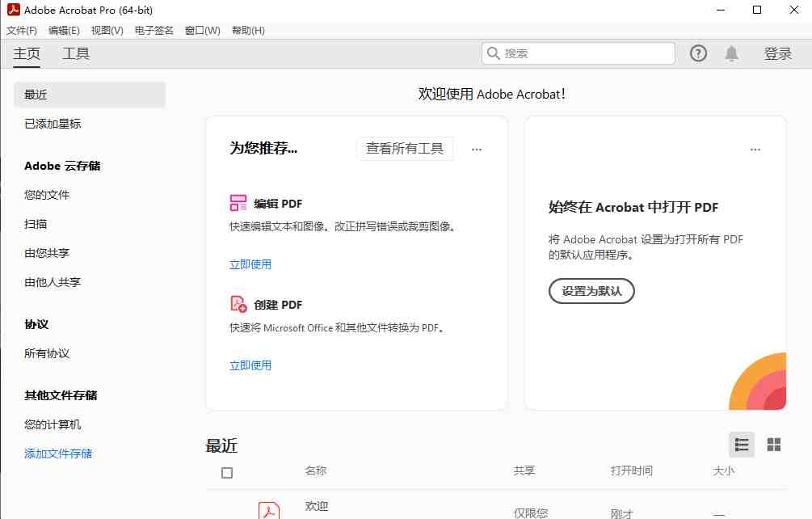This screenshot has height=519, width=812.
Task: Switch recent files to list view
Action: [742, 445]
